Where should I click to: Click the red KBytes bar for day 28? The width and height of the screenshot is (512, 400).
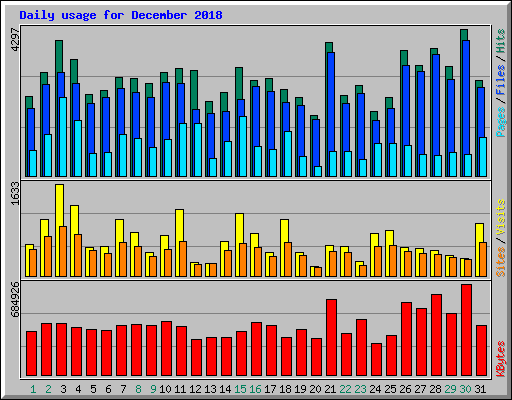(436, 335)
